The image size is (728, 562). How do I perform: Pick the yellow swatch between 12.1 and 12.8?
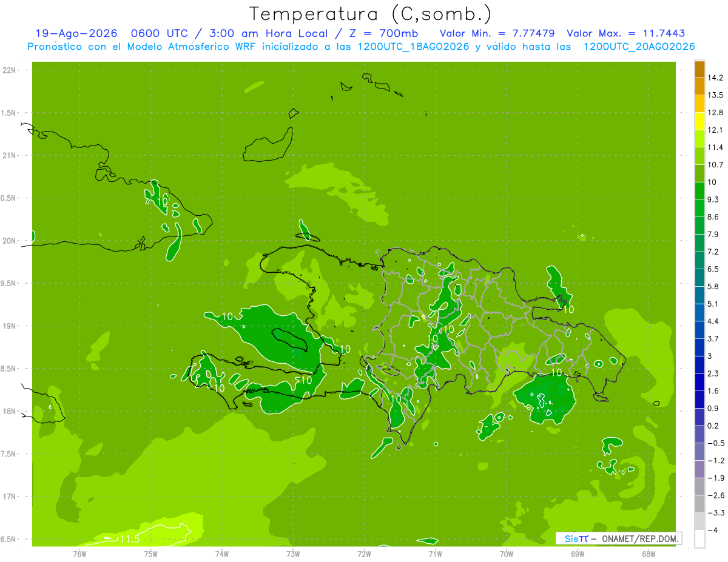(x=699, y=121)
